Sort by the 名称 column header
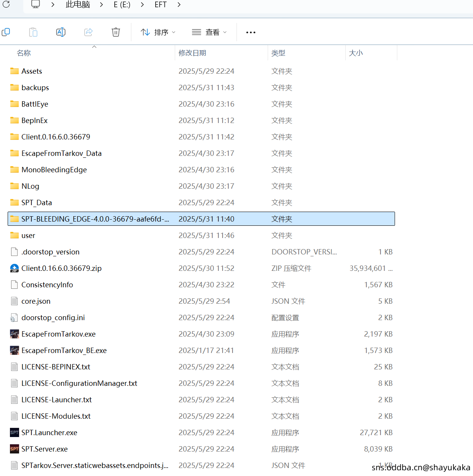Screen dimensions: 473x476 tap(24, 53)
